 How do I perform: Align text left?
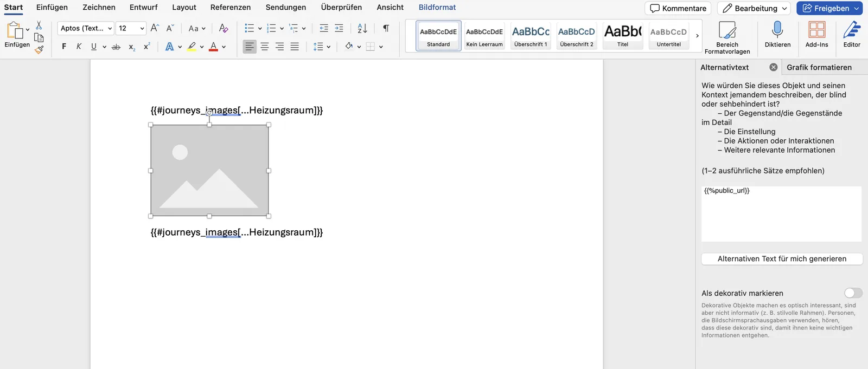coord(250,47)
